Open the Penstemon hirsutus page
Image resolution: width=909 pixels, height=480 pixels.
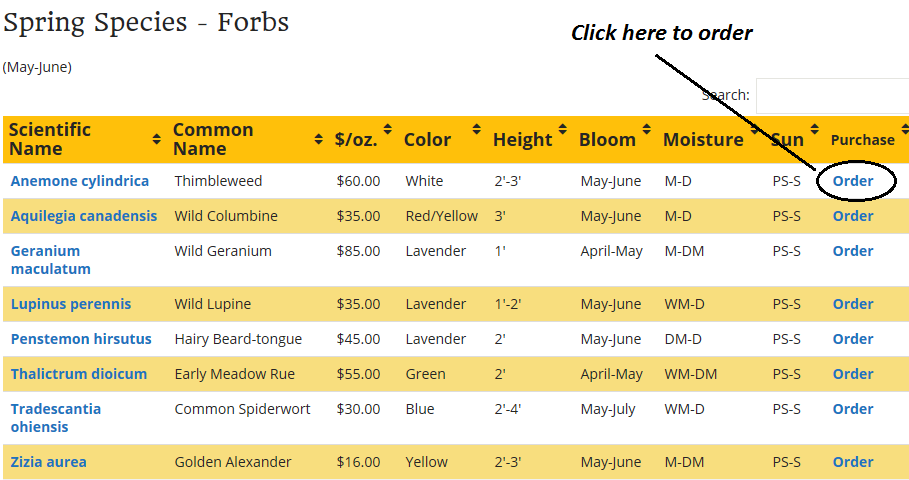(81, 339)
